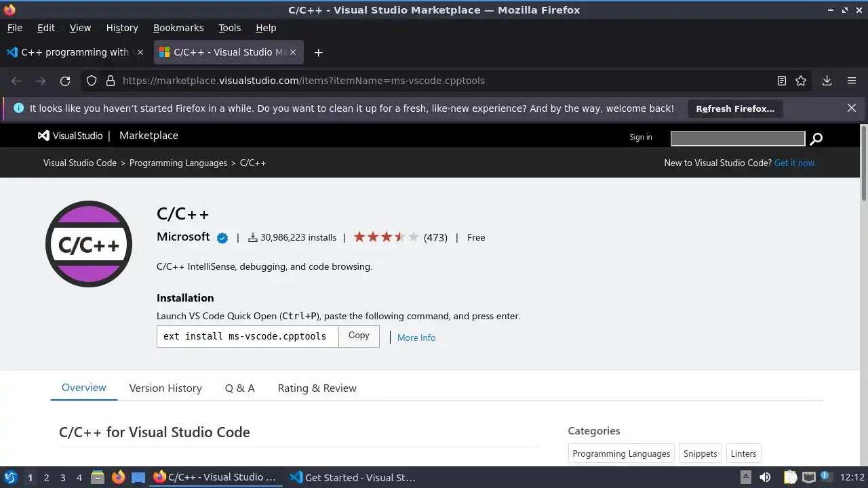Open volume control in system tray
The height and width of the screenshot is (488, 868).
tap(765, 477)
